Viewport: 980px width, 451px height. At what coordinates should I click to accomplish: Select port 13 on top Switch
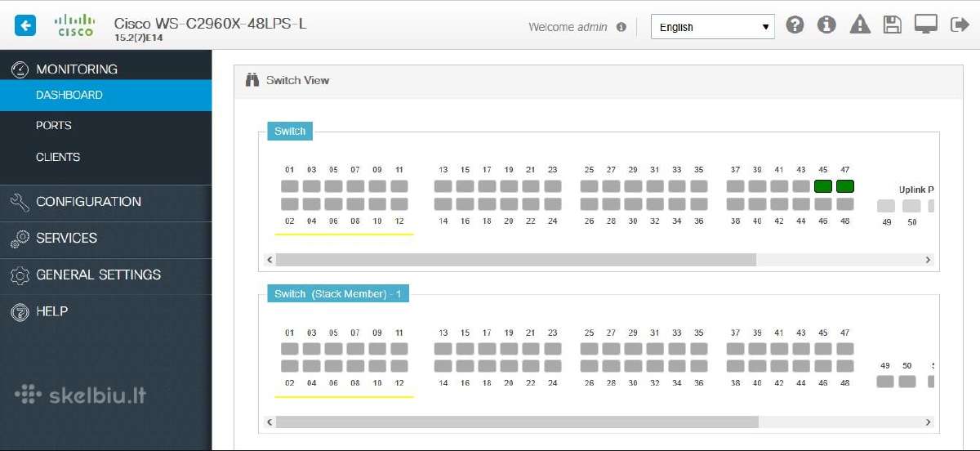point(443,186)
